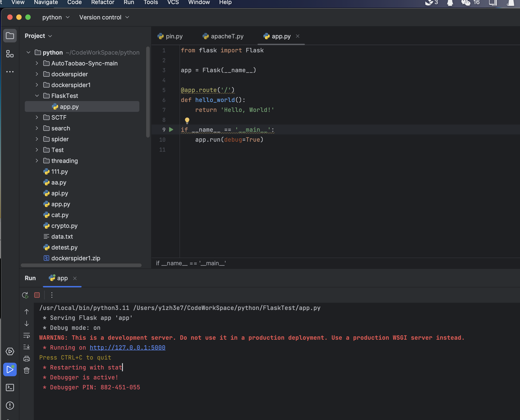Viewport: 520px width, 420px height.
Task: Open the Version control dropdown
Action: (x=104, y=17)
